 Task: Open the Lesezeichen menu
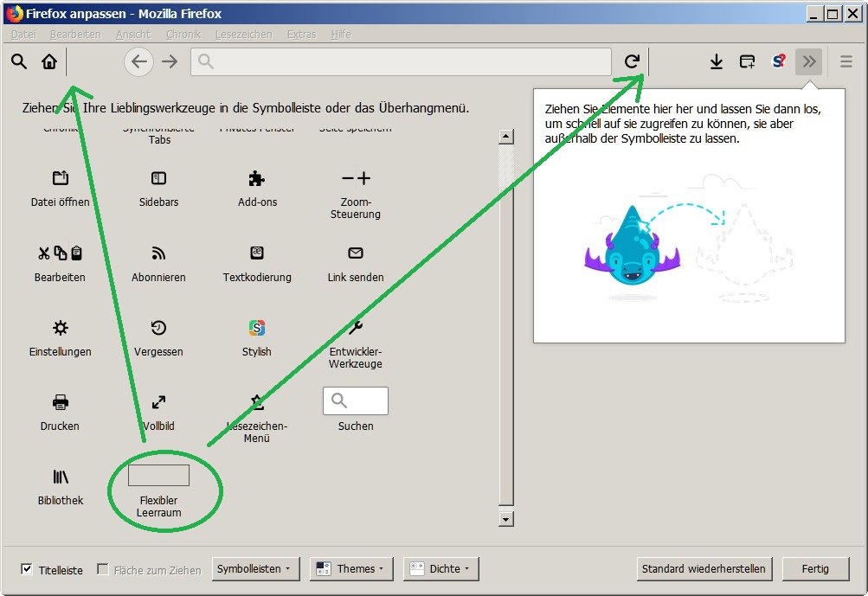point(243,35)
